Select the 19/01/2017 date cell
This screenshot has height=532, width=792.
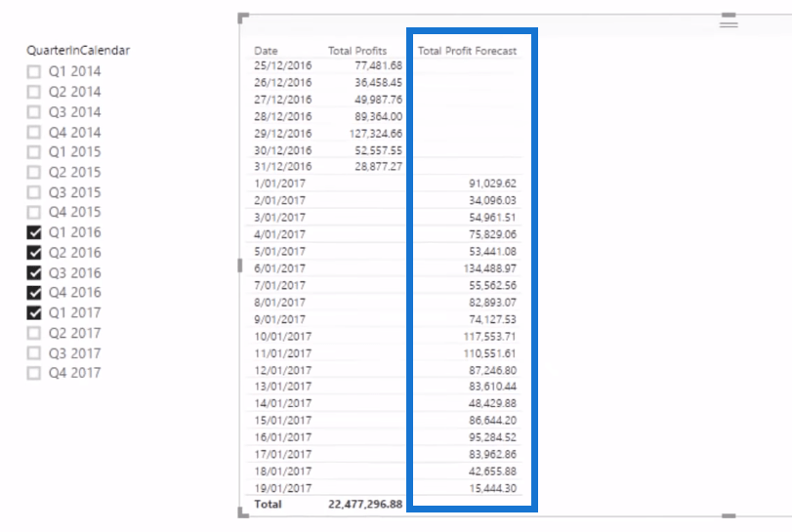tap(283, 488)
